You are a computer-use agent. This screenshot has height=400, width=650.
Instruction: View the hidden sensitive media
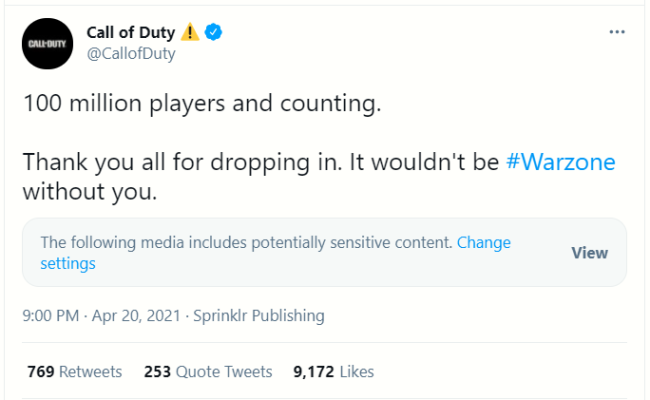pos(589,252)
